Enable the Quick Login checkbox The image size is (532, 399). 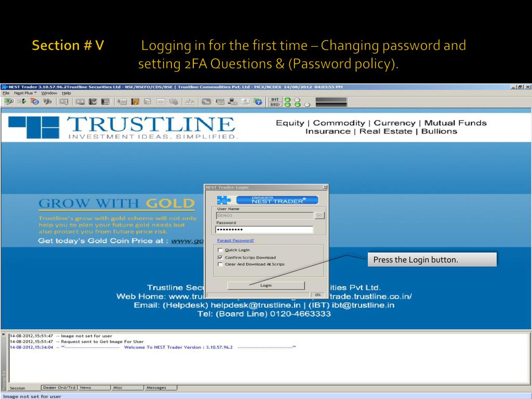[x=220, y=250]
